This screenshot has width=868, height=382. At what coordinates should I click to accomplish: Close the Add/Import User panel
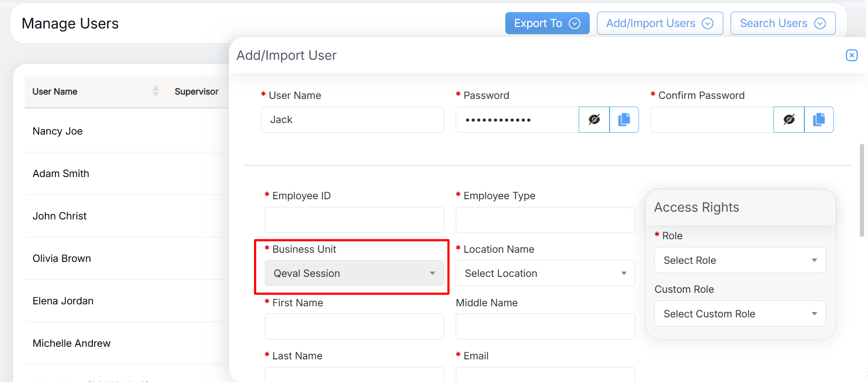coord(852,55)
